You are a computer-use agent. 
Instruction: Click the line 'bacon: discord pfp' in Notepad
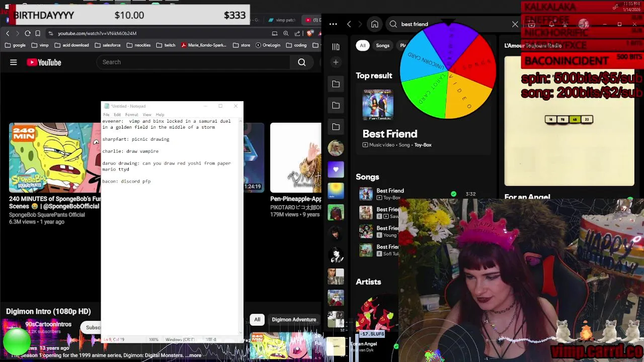coord(126,181)
